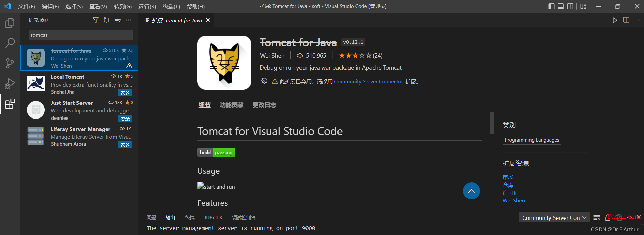Image resolution: width=644 pixels, height=235 pixels.
Task: Close the Tomcat for Java extension tab
Action: pyautogui.click(x=208, y=20)
